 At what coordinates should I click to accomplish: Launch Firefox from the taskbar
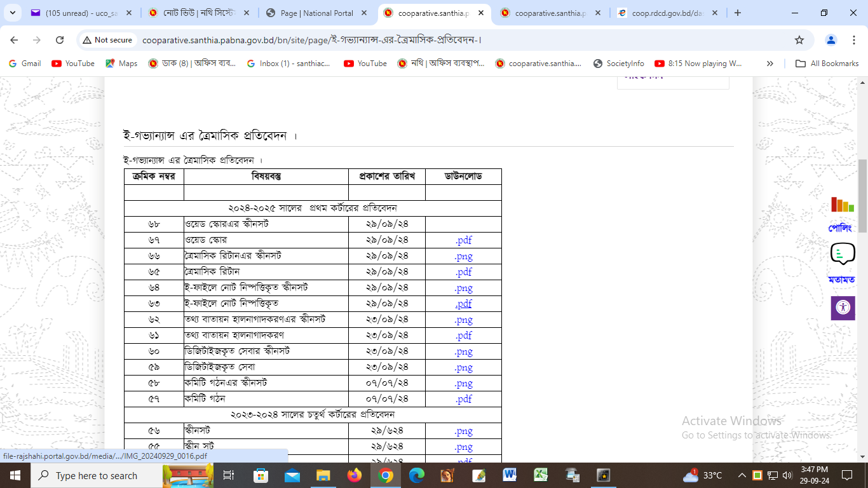click(x=355, y=475)
